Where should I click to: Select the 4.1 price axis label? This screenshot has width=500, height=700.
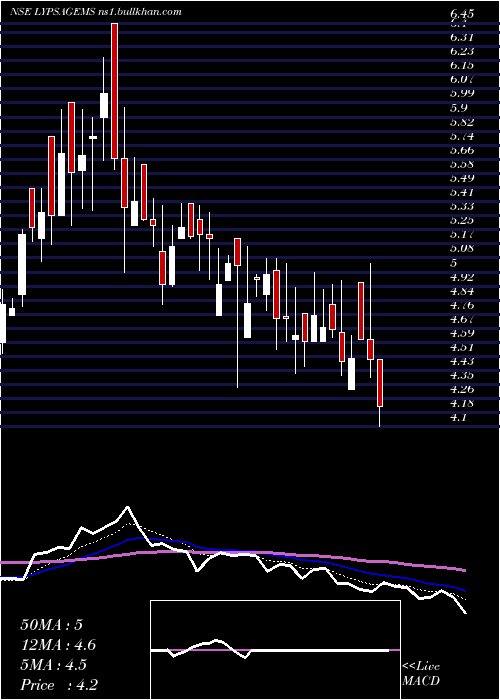(459, 418)
